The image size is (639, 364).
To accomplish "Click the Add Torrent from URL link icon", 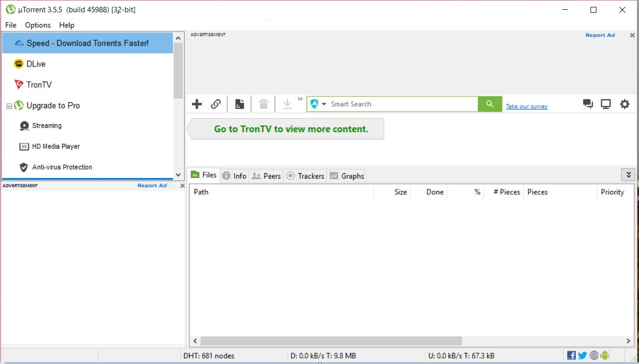I will click(x=216, y=104).
